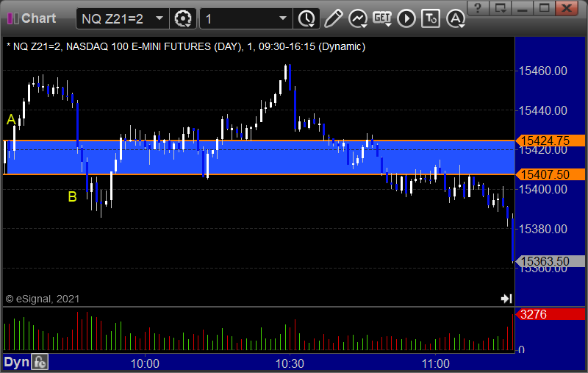Open the text tool To icon

(431, 18)
